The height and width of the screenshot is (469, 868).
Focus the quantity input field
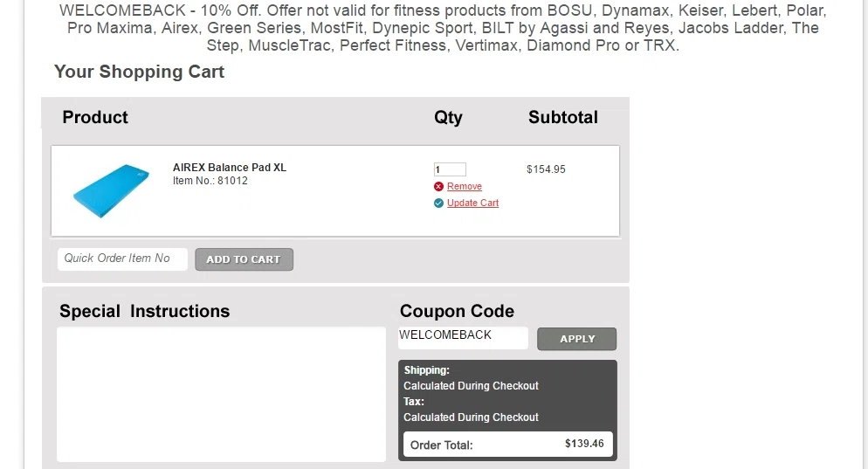(450, 169)
